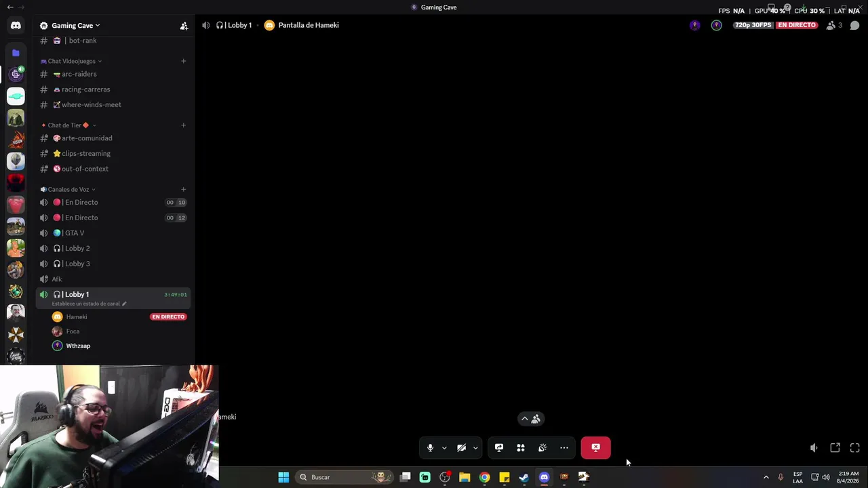Open the clips-streaming channel

113,154
